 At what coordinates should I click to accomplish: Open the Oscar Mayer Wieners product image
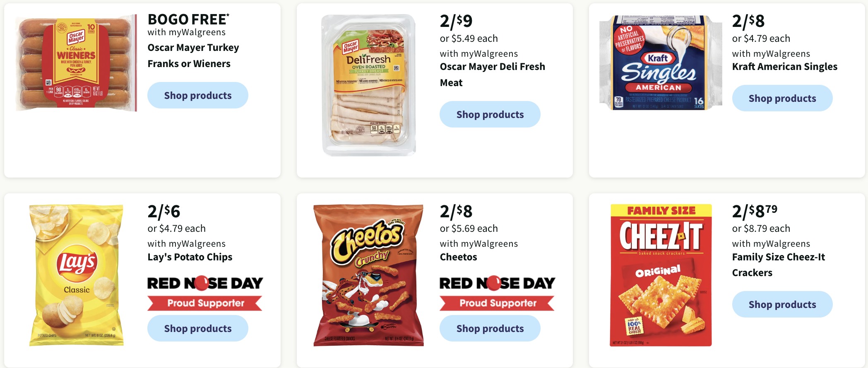coord(76,63)
